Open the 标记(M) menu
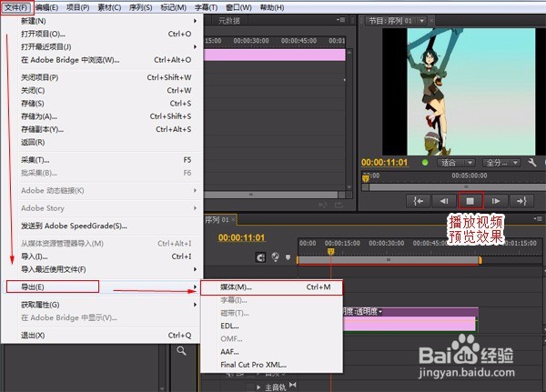This screenshot has height=392, width=546. coord(174,7)
